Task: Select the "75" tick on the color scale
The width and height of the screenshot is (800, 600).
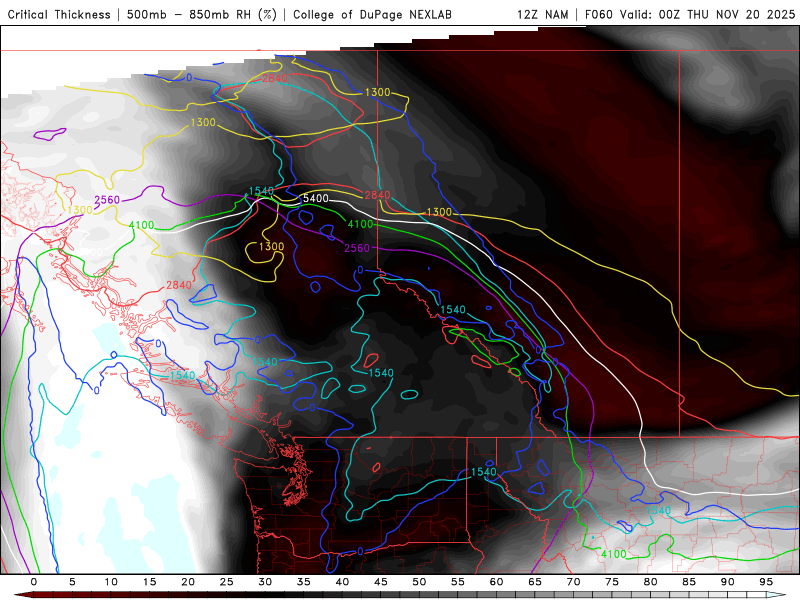Action: pyautogui.click(x=612, y=582)
